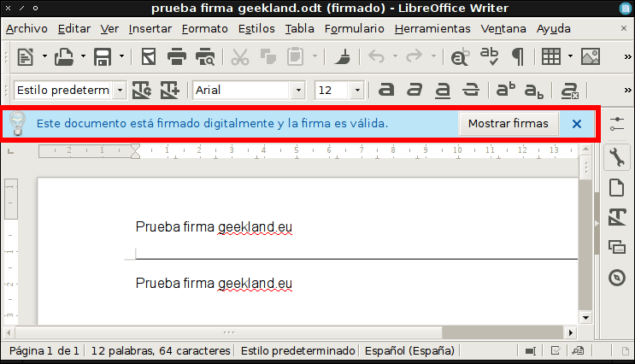Open the font size dropdown

click(357, 90)
